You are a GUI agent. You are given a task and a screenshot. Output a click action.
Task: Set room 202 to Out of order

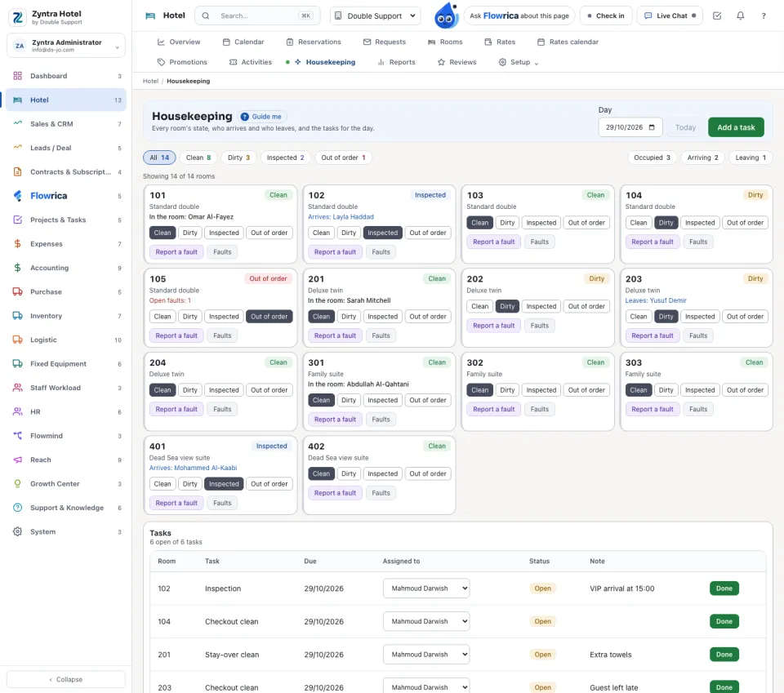pyautogui.click(x=586, y=306)
